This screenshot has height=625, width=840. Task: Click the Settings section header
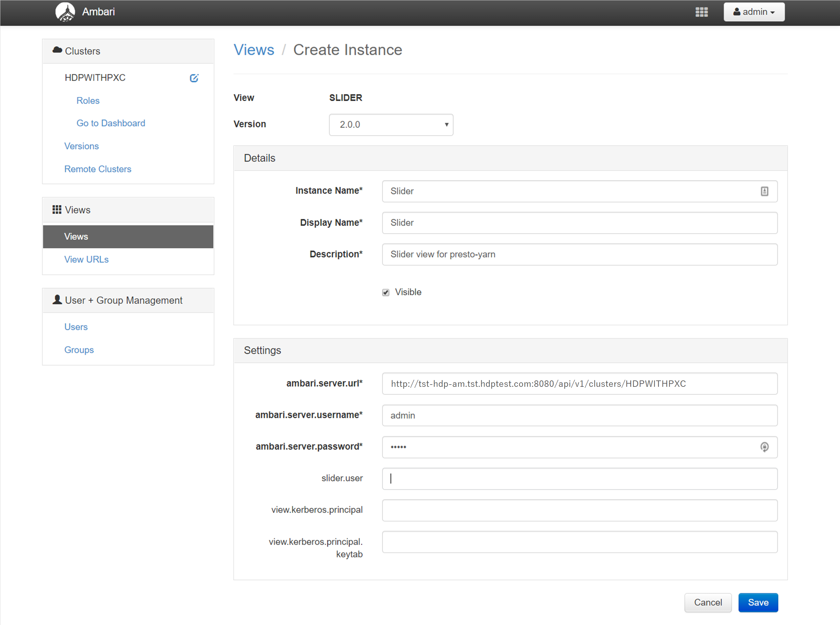click(511, 350)
